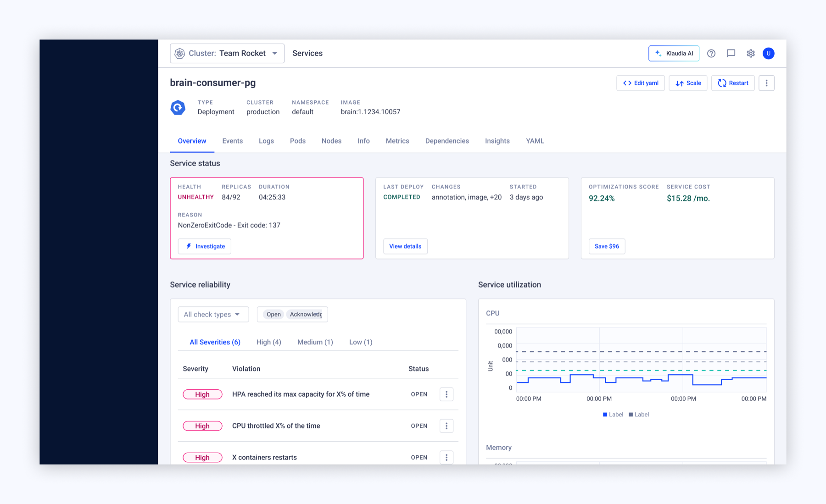Open the chat messages icon

coord(731,54)
